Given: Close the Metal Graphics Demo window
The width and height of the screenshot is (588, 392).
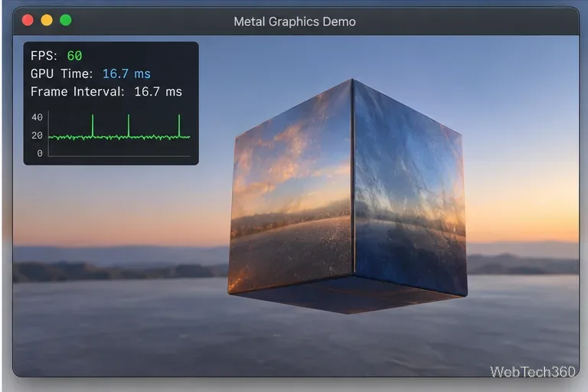Looking at the screenshot, I should tap(28, 20).
